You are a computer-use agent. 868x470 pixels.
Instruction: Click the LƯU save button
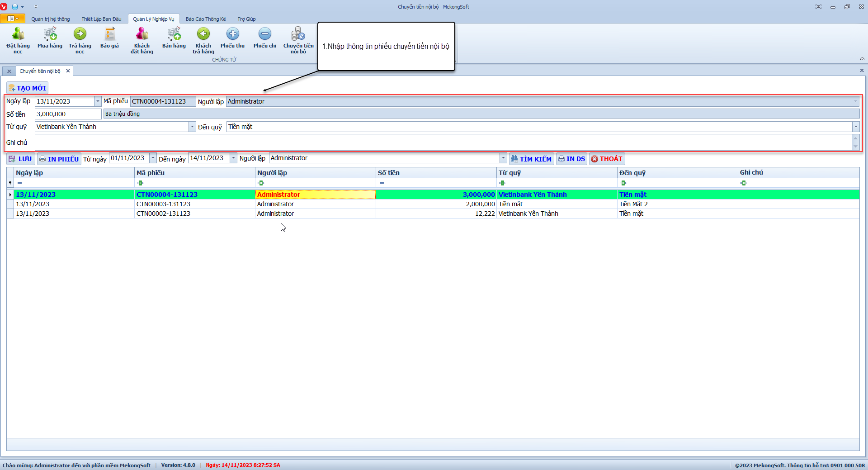(x=20, y=159)
